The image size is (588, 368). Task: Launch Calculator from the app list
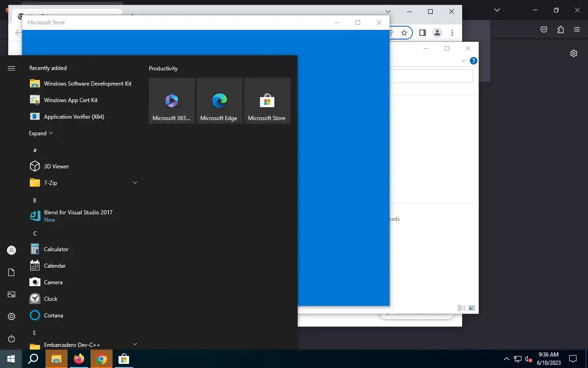click(x=83, y=249)
